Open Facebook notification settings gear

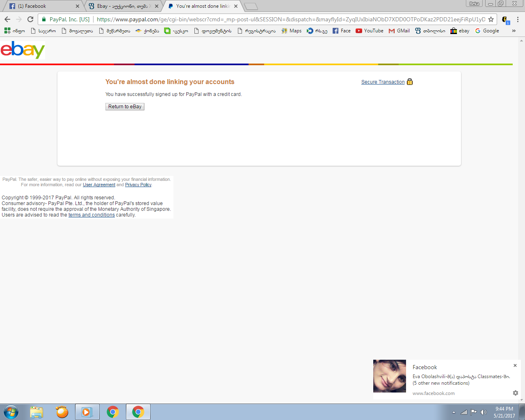pos(516,393)
